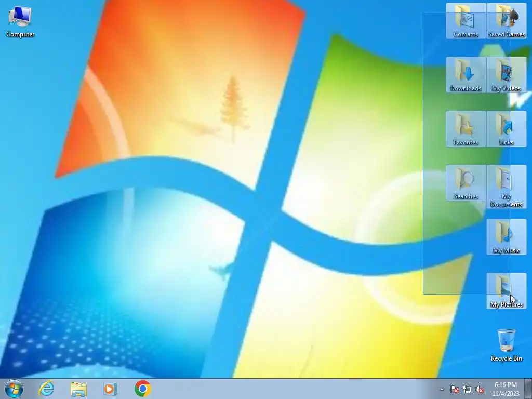The width and height of the screenshot is (532, 399).
Task: Select the Links folder icon
Action: pos(506,129)
